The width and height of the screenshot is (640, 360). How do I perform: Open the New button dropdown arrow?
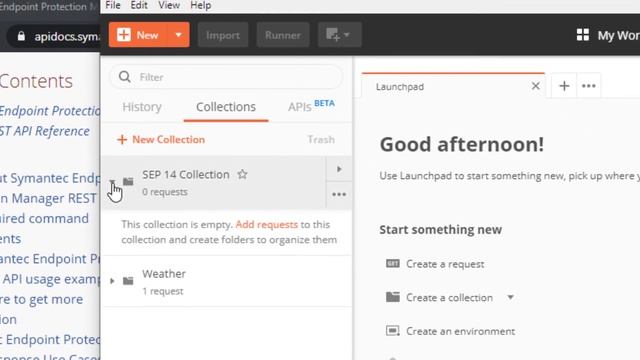[x=179, y=35]
